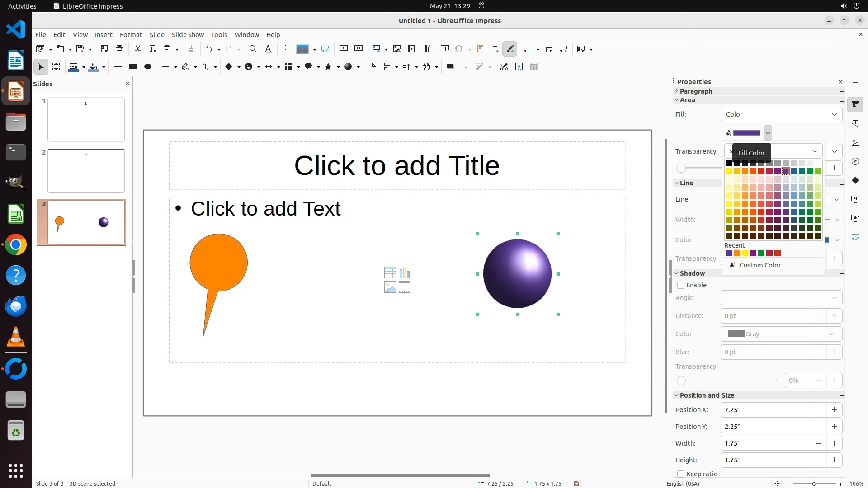This screenshot has width=868, height=488.
Task: Pick the black swatch in the palette
Action: point(728,163)
